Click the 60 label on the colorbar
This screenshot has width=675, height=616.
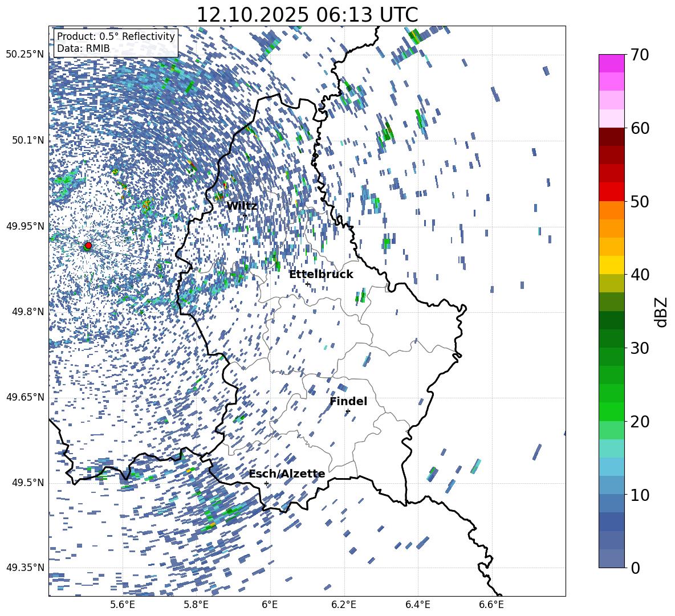(x=640, y=128)
